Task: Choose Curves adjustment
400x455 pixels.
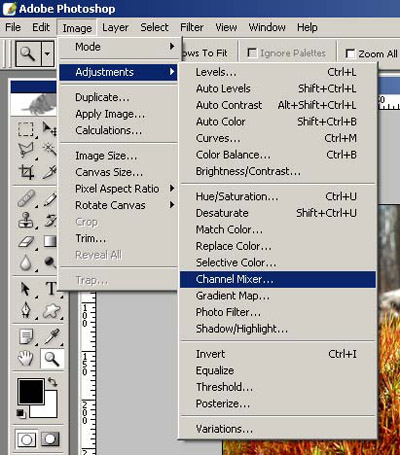Action: [x=277, y=138]
